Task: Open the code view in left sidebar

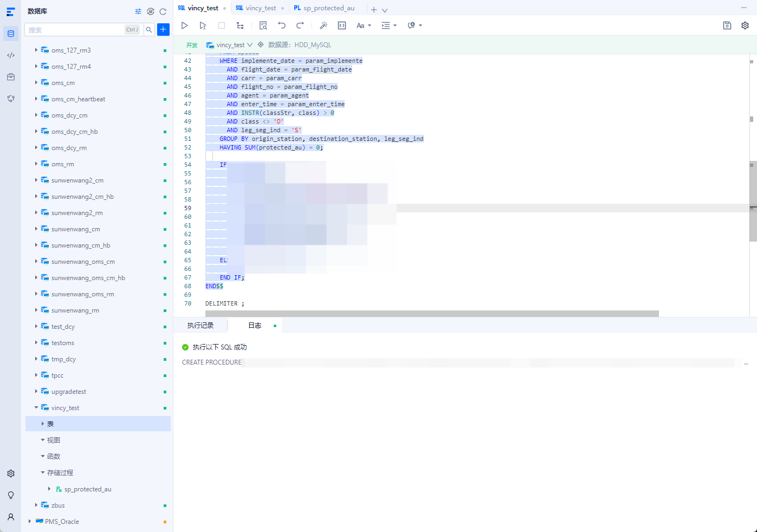Action: click(11, 55)
